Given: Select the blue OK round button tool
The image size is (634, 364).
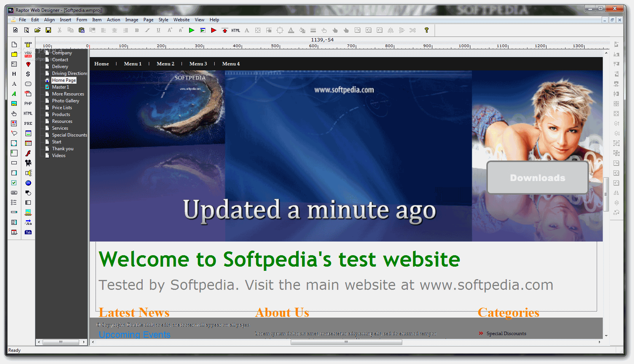Looking at the screenshot, I should 28,183.
